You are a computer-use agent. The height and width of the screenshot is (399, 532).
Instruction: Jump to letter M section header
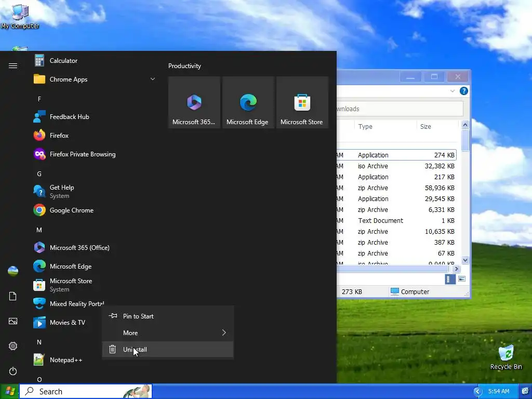click(39, 230)
